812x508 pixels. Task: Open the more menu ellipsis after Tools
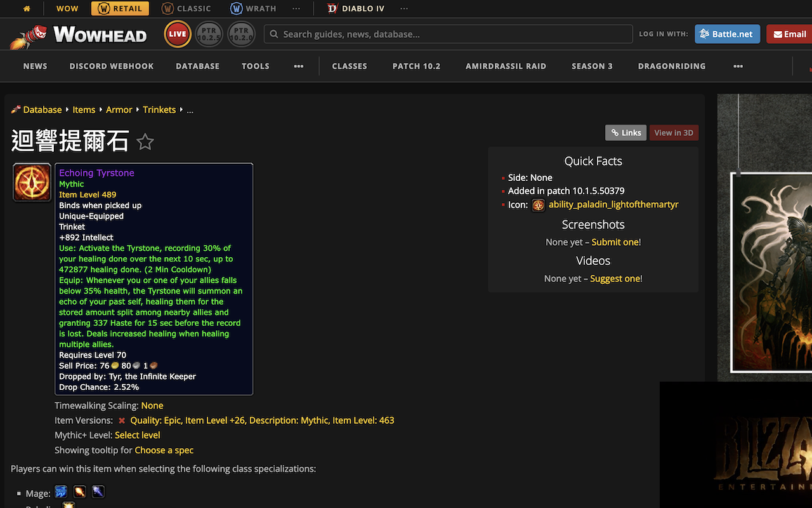(x=299, y=66)
